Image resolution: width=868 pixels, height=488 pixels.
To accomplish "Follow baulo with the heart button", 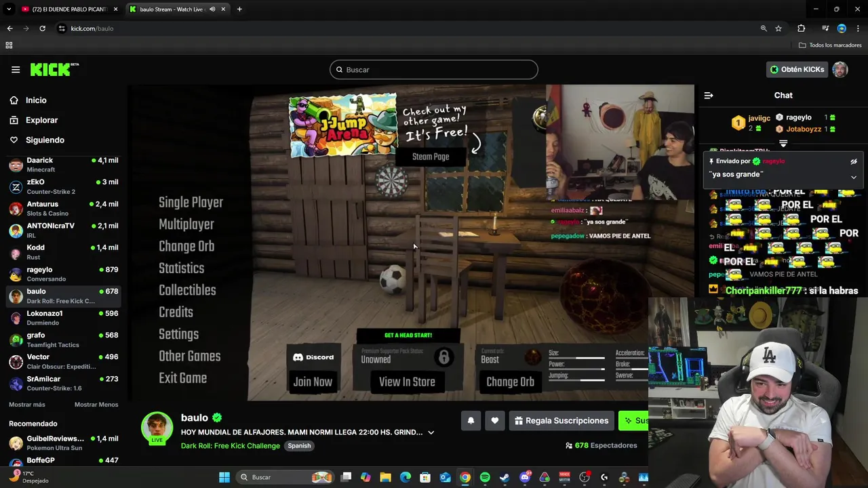I will (495, 421).
